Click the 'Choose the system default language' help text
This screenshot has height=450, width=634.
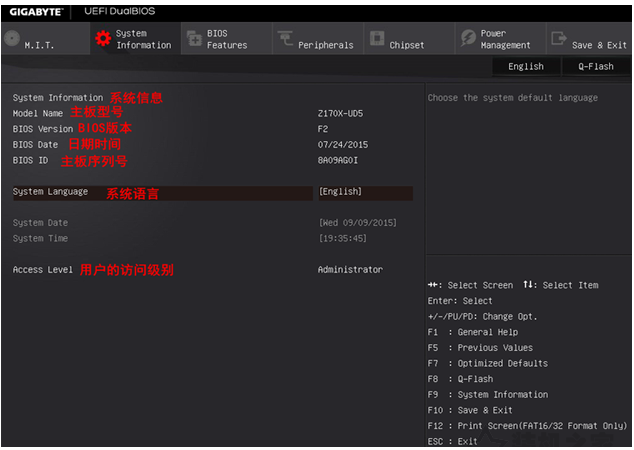[513, 98]
